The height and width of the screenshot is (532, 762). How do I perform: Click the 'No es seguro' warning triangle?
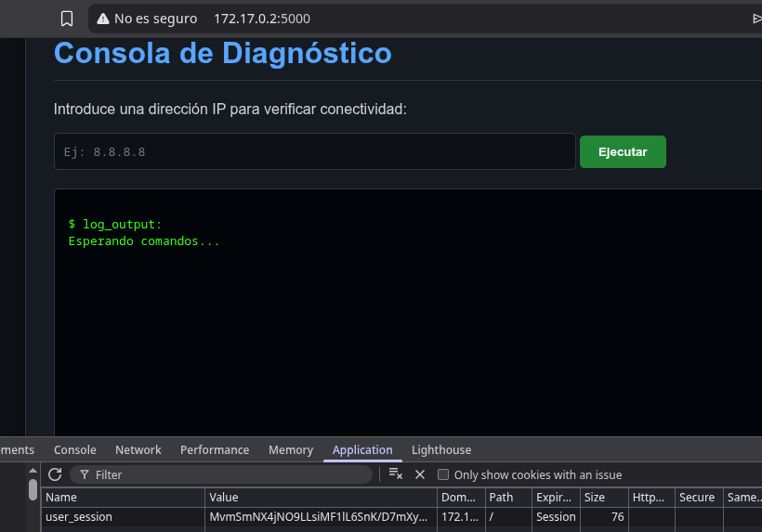coord(103,19)
